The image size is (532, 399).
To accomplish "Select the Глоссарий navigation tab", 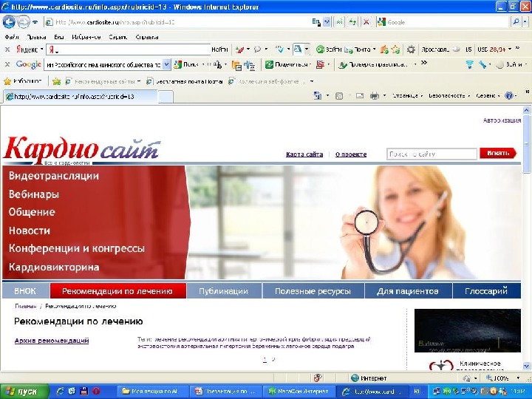I will tap(486, 291).
